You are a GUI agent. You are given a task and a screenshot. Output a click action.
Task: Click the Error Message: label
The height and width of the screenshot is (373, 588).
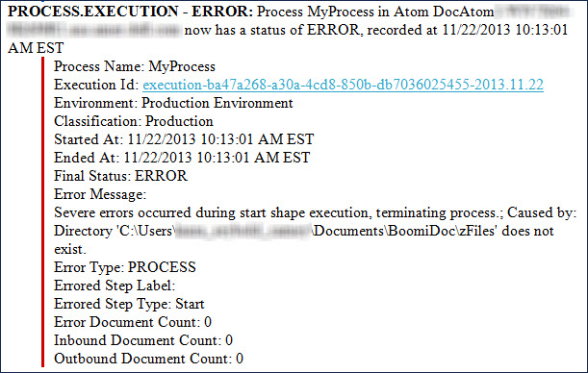(x=100, y=194)
